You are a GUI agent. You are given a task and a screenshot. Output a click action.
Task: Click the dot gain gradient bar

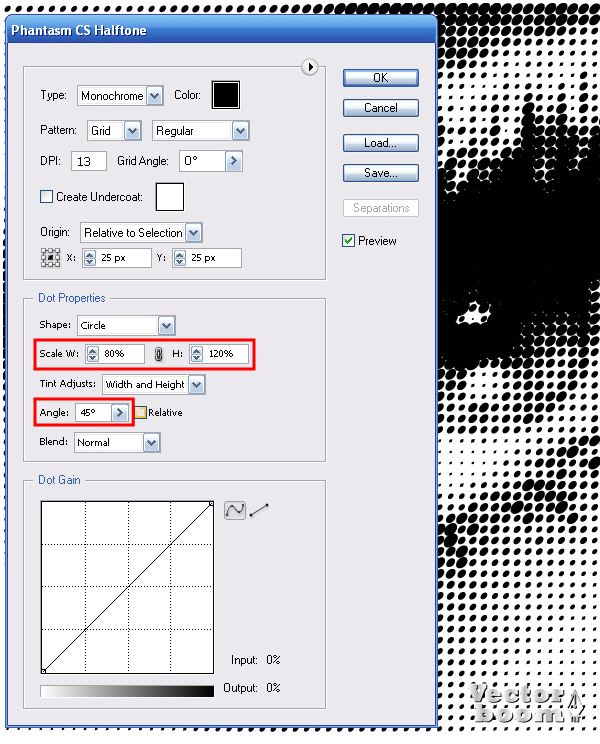[127, 691]
